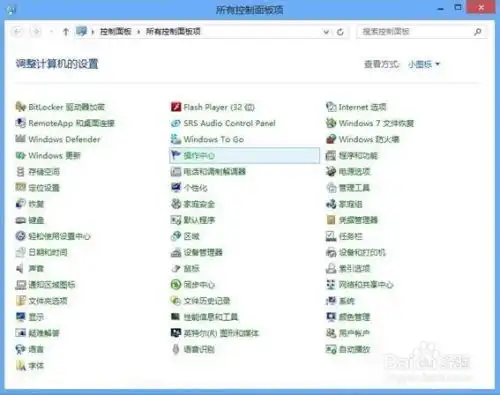Go back with the back arrow
Image resolution: width=500 pixels, height=395 pixels.
click(17, 32)
